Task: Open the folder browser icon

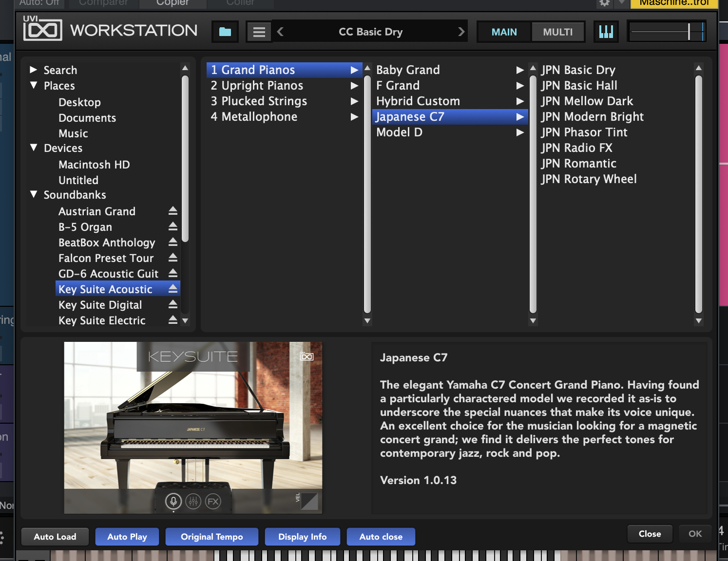Action: (x=225, y=32)
